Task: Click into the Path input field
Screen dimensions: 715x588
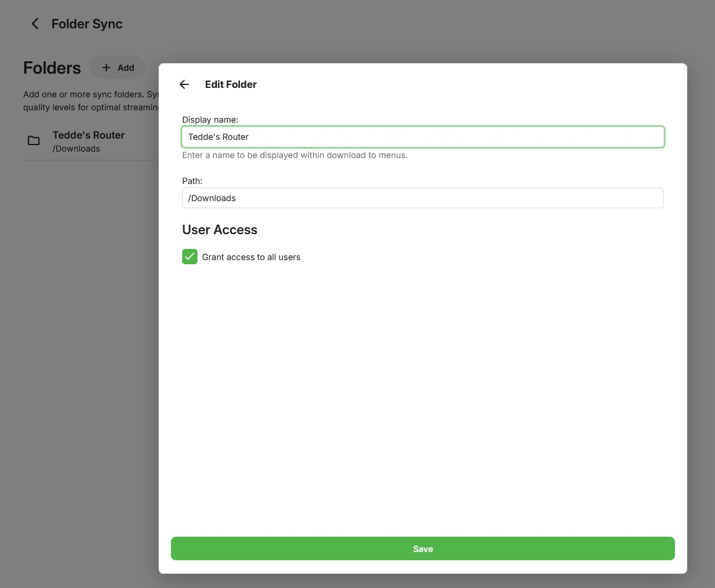Action: 423,198
